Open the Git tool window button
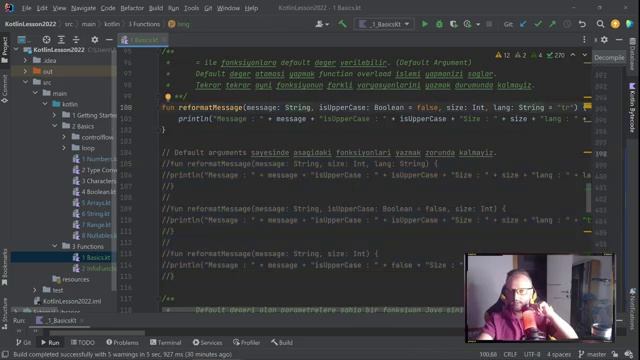This screenshot has height=360, width=640. 23,342
